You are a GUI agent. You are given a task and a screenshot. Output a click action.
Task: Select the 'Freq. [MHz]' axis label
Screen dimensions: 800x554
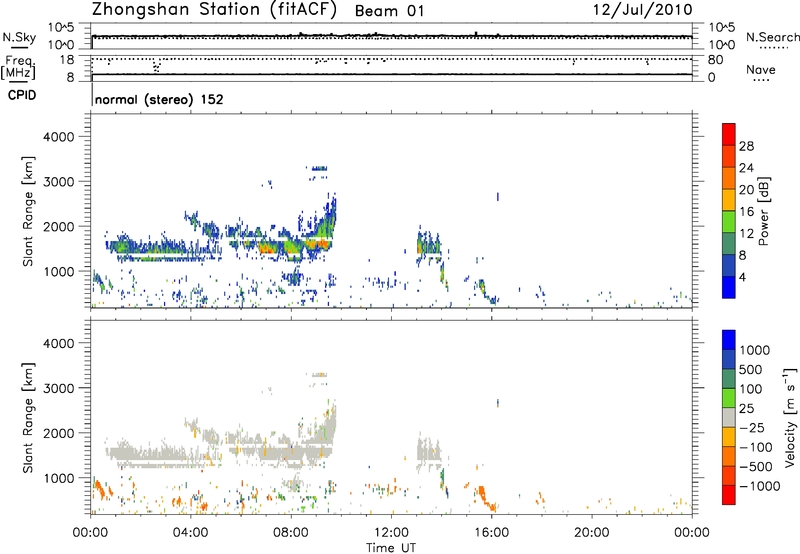click(19, 68)
